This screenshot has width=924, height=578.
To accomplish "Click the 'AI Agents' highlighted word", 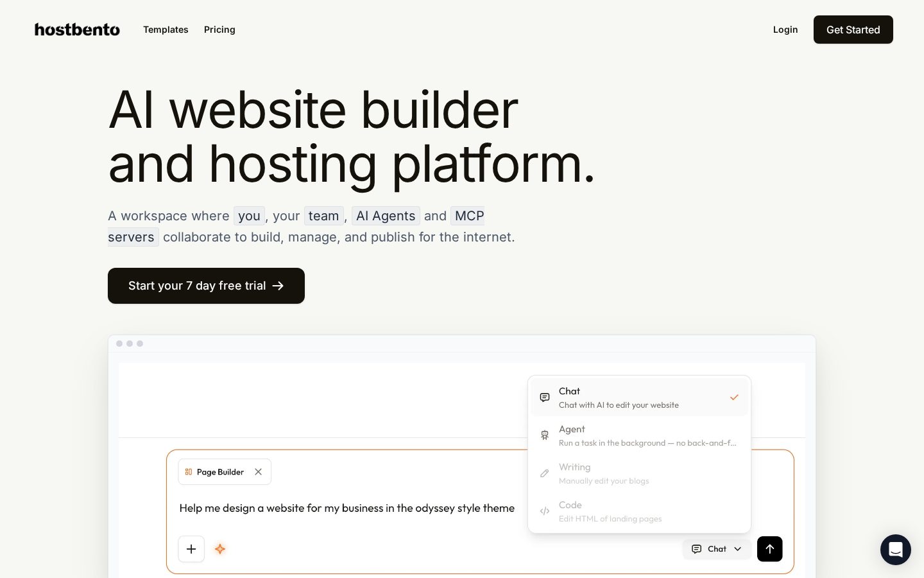I will pos(386,216).
